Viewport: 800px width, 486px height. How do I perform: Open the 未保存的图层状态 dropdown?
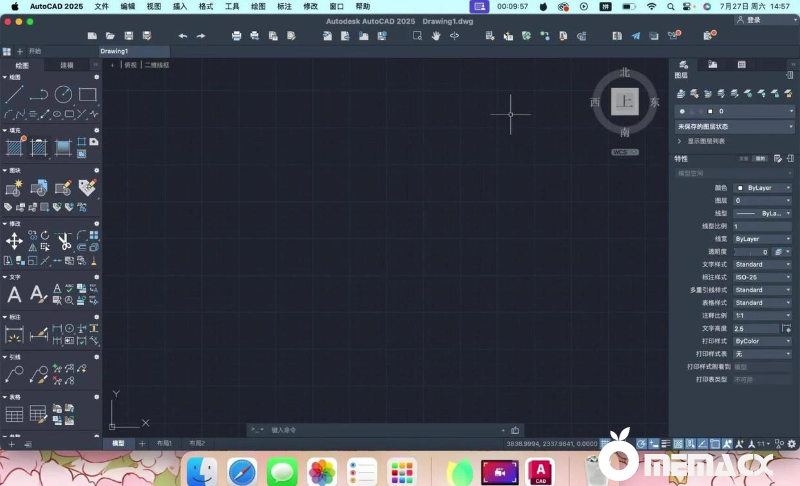click(x=735, y=127)
